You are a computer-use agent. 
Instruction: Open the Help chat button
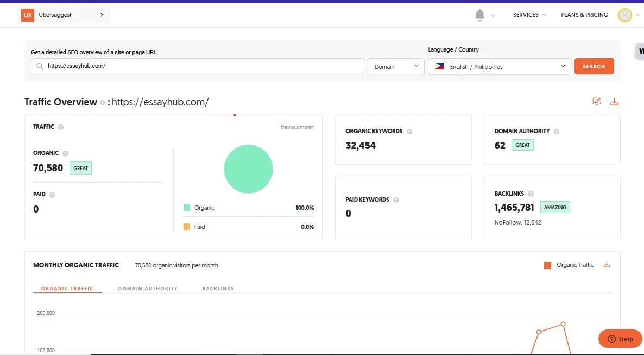click(x=620, y=339)
